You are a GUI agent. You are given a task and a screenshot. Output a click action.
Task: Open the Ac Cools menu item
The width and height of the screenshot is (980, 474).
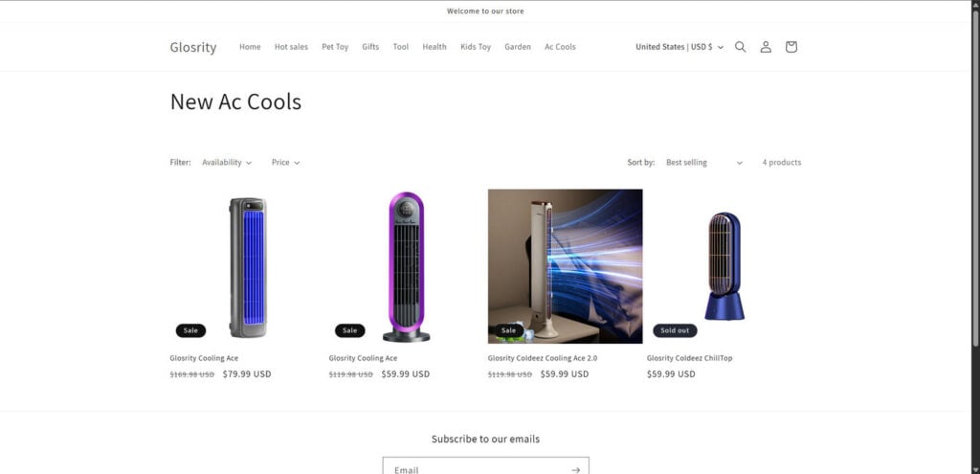point(560,47)
